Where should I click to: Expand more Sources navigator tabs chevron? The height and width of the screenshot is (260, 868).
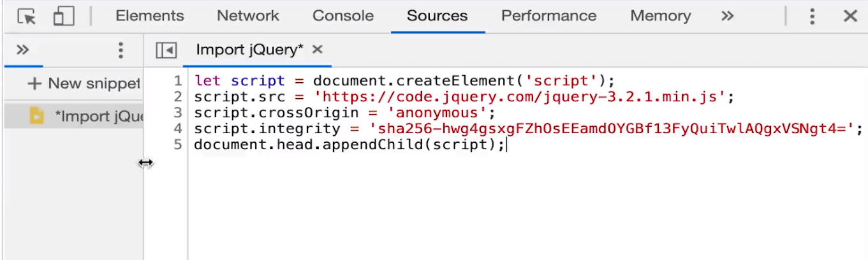pos(22,50)
